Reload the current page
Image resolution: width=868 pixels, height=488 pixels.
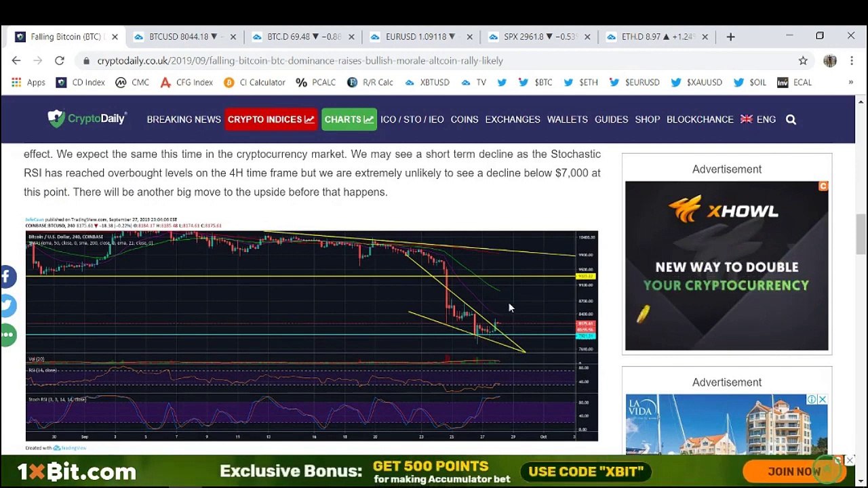coord(60,61)
